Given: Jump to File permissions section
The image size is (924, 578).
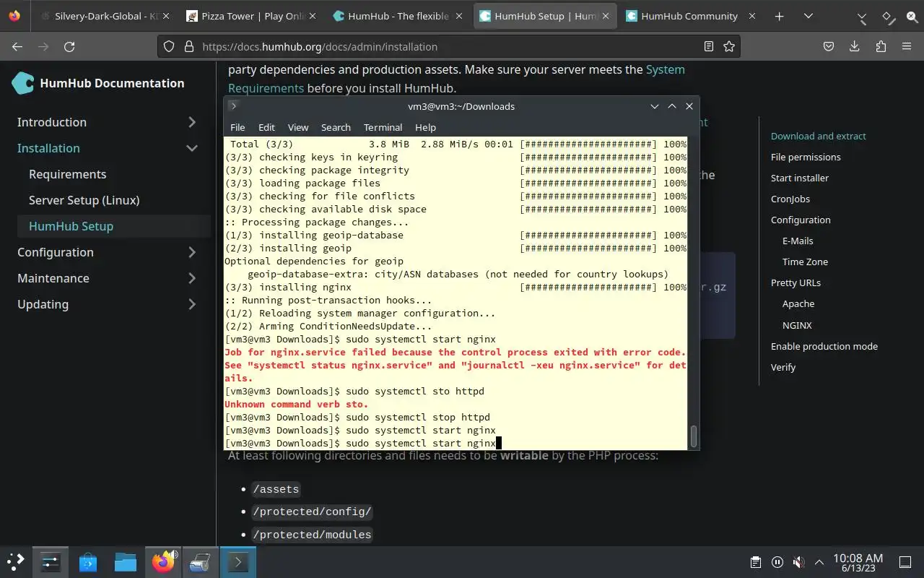Looking at the screenshot, I should 806,157.
